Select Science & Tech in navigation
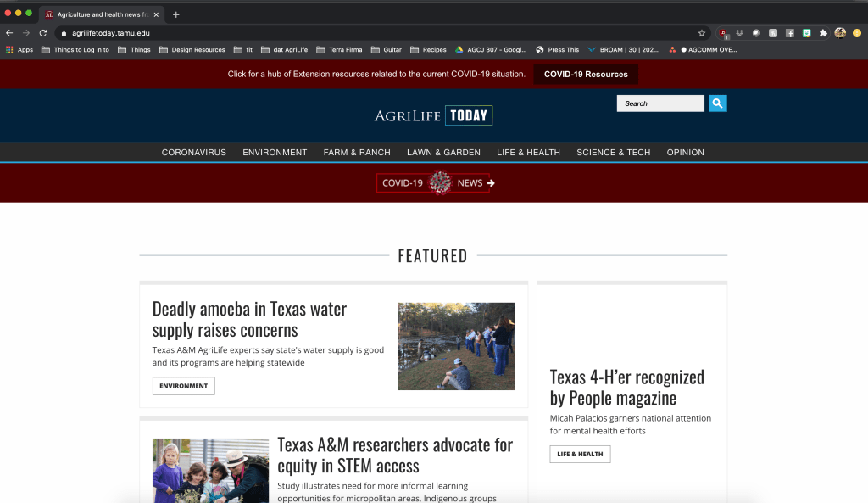Image resolution: width=868 pixels, height=503 pixels. pos(613,153)
